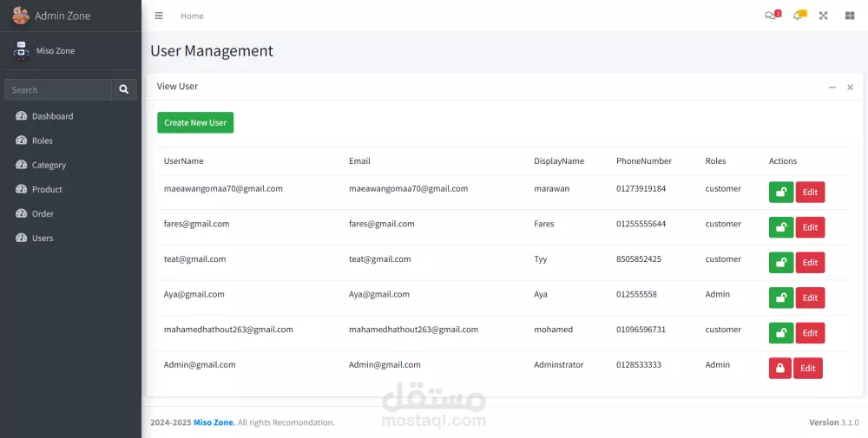868x438 pixels.
Task: Click display name mohamed
Action: point(554,330)
